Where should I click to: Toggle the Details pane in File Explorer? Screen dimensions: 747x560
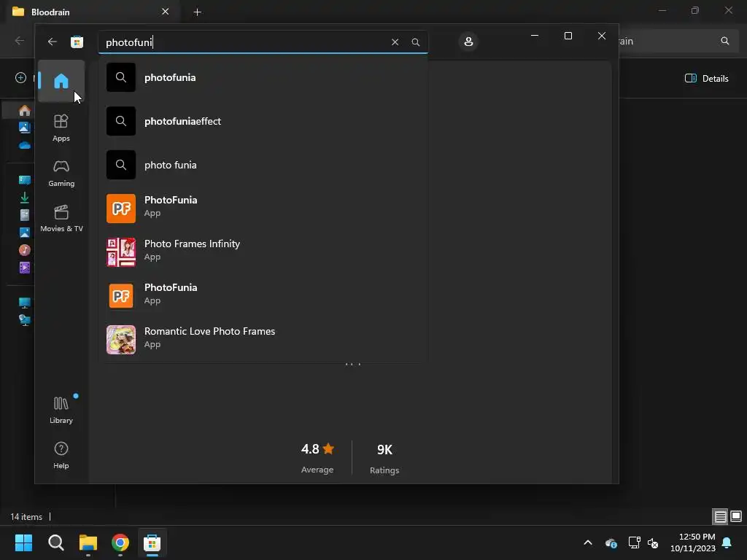[706, 79]
